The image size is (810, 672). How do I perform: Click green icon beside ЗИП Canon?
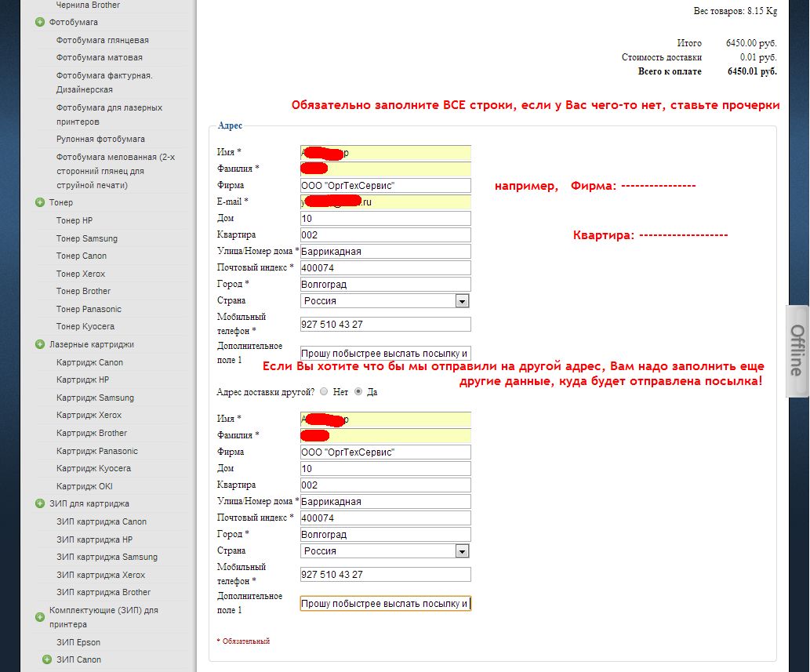tap(47, 659)
